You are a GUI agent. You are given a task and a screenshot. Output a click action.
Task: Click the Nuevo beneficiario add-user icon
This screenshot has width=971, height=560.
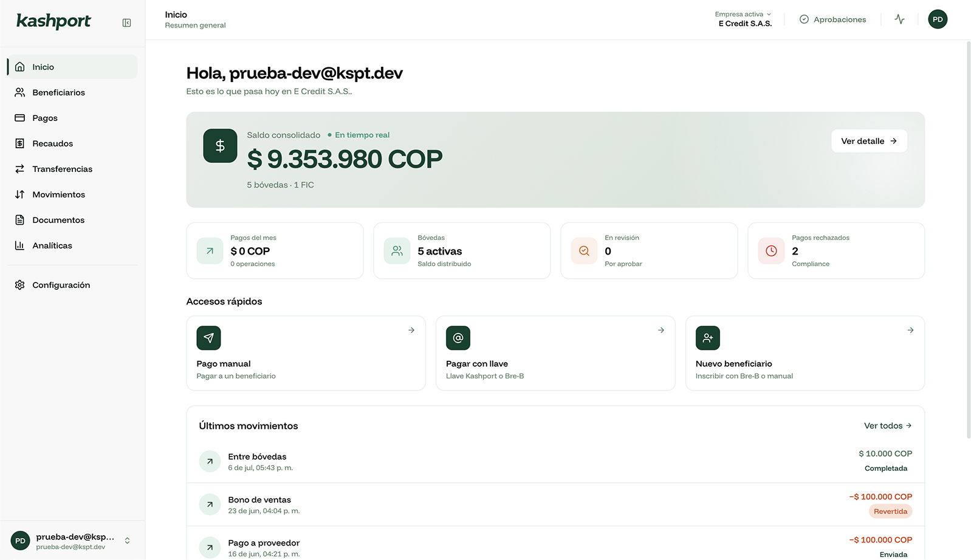(x=708, y=338)
